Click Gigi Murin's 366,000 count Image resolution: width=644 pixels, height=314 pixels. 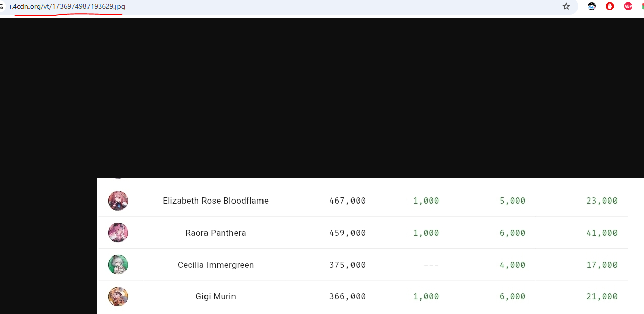point(347,297)
